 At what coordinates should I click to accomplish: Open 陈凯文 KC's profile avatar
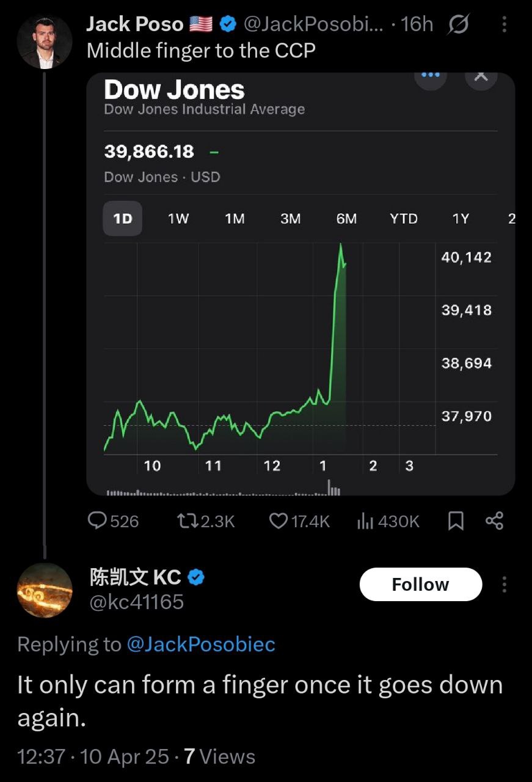45,590
